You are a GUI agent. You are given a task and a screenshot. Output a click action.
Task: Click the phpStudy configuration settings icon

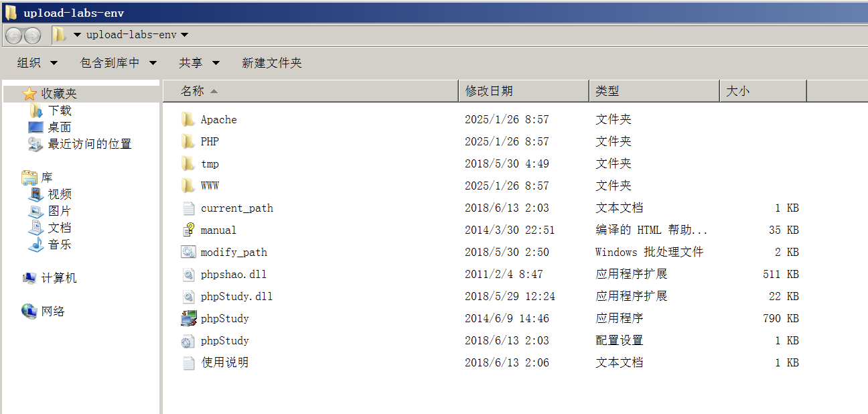tap(188, 341)
